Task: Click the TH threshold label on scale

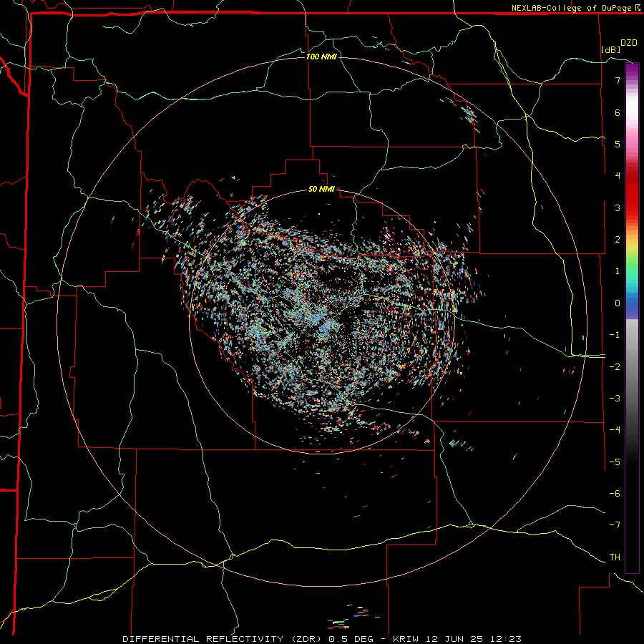Action: (x=615, y=557)
